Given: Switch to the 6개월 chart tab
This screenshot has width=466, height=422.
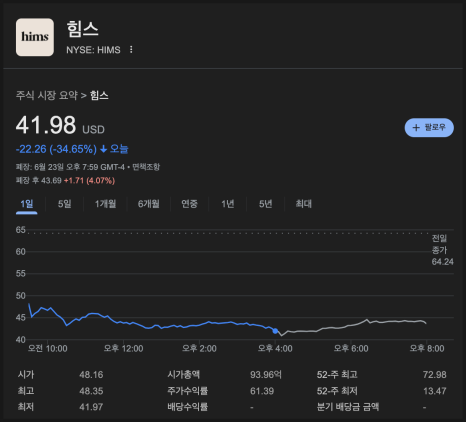Looking at the screenshot, I should [x=149, y=204].
